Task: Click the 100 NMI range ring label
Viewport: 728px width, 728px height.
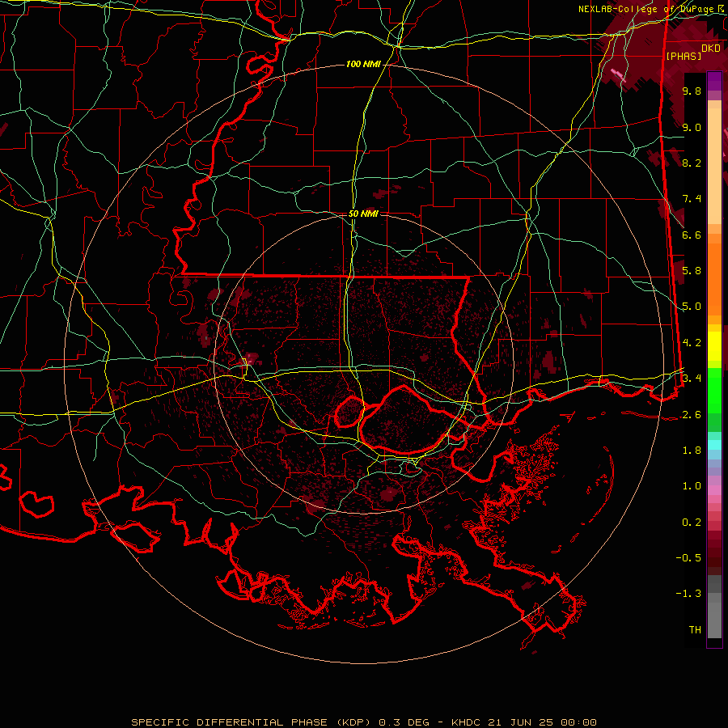Action: [363, 64]
